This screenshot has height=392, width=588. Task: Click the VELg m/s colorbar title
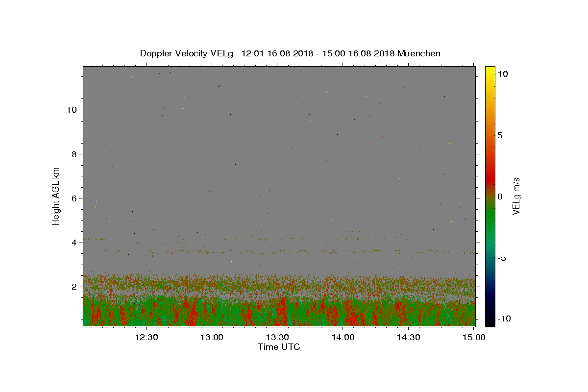click(516, 196)
